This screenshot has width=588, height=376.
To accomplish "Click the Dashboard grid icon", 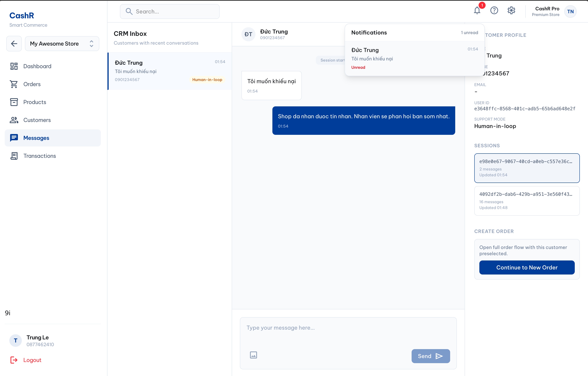I will coord(14,66).
